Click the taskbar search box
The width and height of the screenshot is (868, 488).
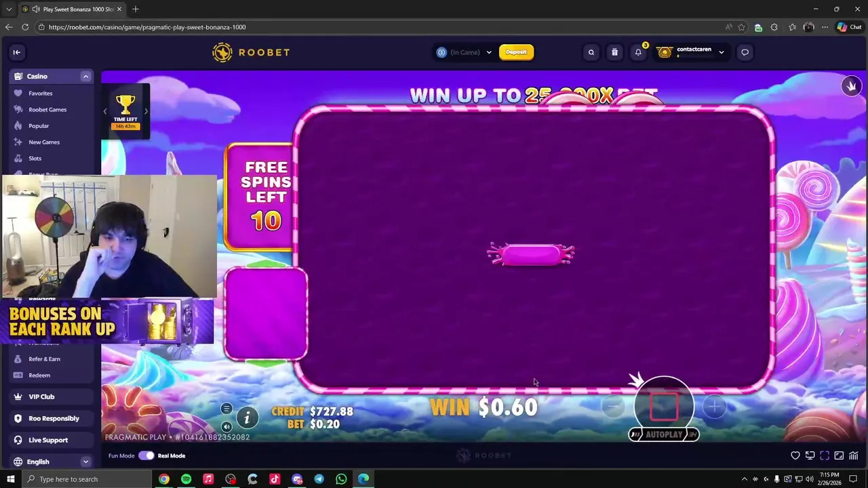(88, 479)
